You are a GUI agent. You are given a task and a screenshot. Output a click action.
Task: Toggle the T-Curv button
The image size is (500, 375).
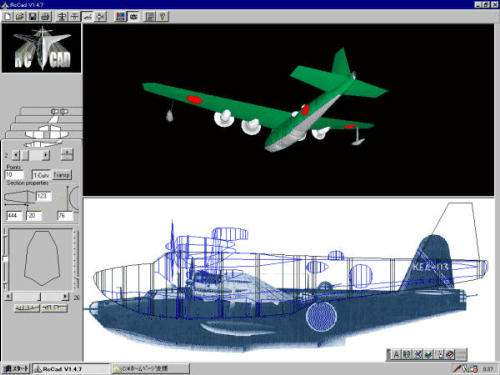(41, 175)
